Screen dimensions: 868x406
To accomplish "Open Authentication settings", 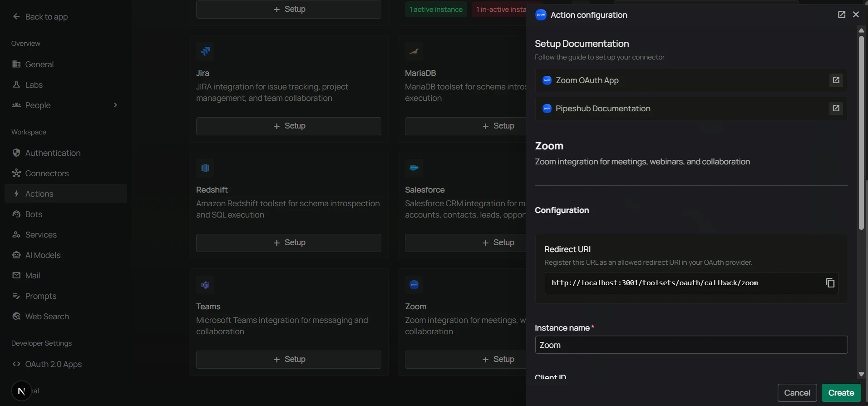I will click(66, 153).
